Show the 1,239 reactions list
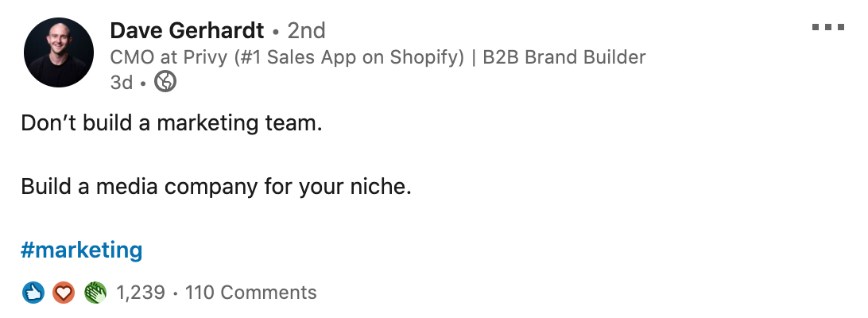 [x=141, y=293]
